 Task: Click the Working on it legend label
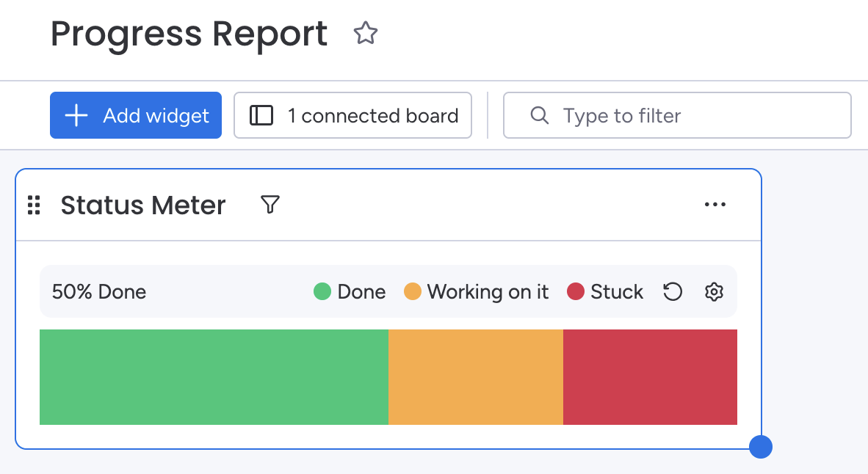click(488, 291)
